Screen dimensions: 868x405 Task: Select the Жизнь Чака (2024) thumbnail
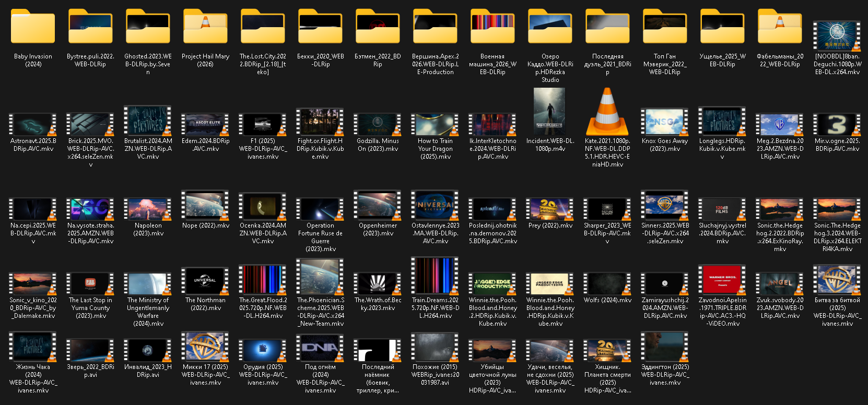tap(33, 347)
